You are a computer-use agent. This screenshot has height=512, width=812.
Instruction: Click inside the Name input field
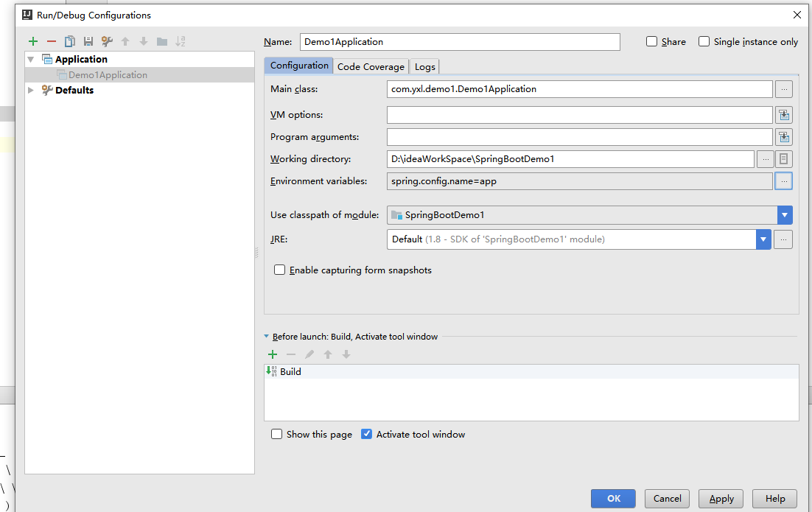[457, 41]
